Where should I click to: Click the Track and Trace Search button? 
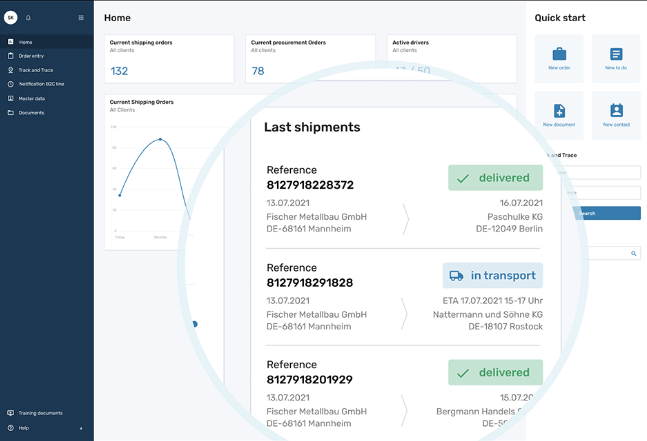pos(605,213)
